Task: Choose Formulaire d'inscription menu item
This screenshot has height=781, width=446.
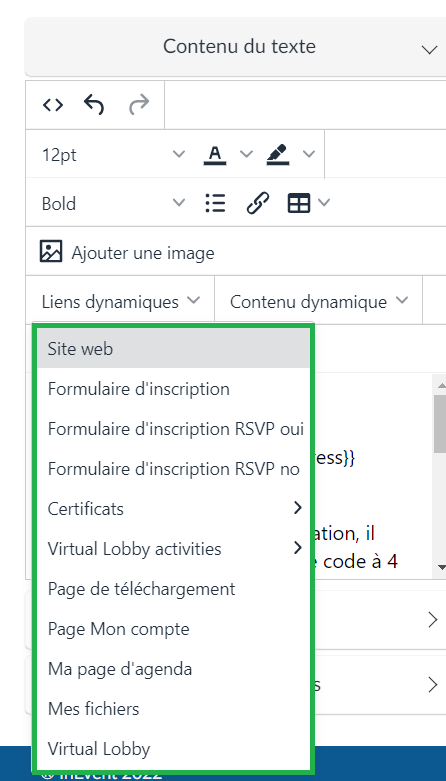Action: click(x=173, y=389)
